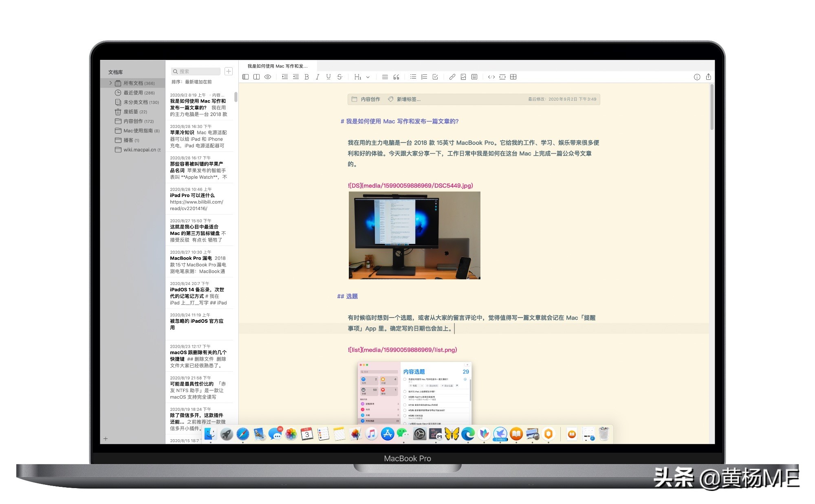Click 新增标签 to add a tag

click(407, 99)
